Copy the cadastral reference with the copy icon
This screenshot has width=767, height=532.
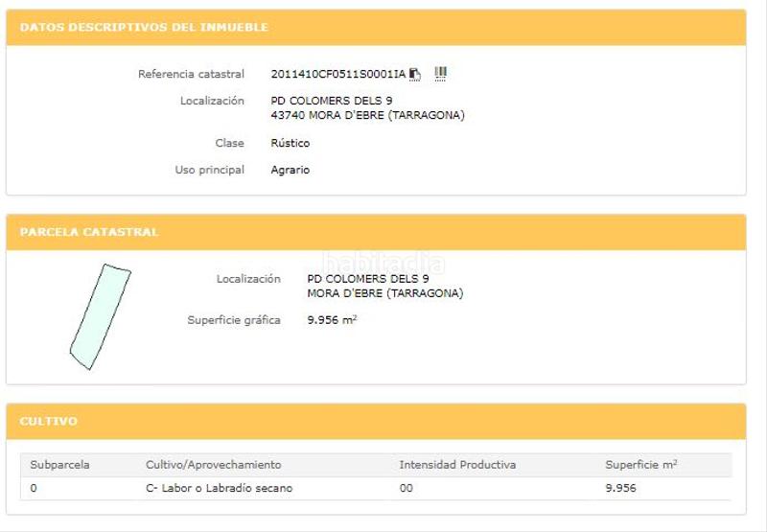point(415,75)
